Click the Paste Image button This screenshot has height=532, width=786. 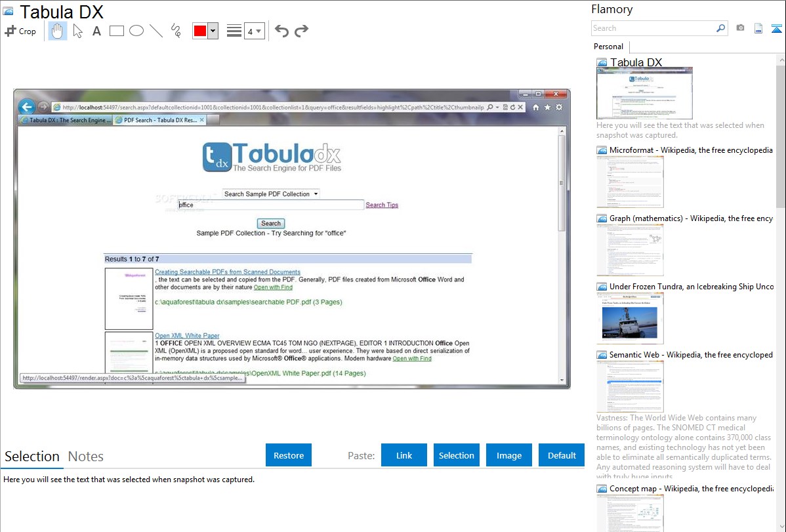tap(508, 455)
